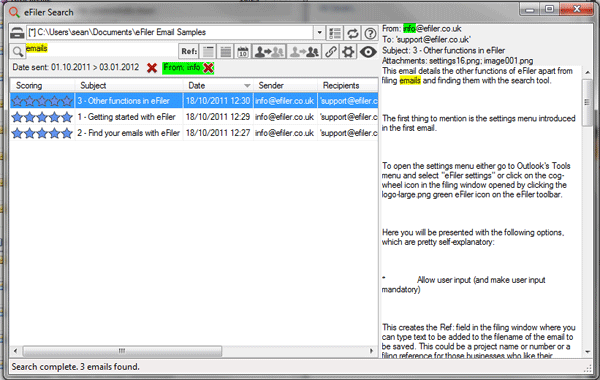Remove the 'From: info' filter with red X
The height and width of the screenshot is (380, 600).
tap(208, 68)
